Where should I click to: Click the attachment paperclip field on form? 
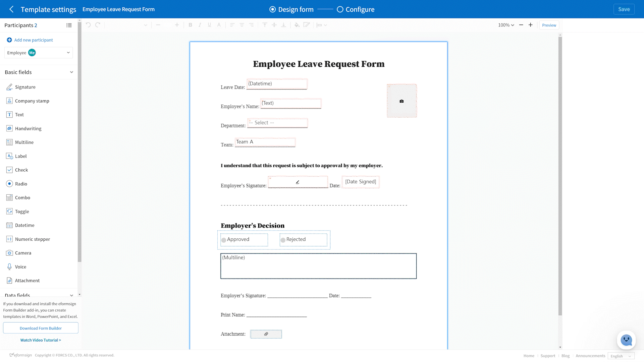pos(266,334)
